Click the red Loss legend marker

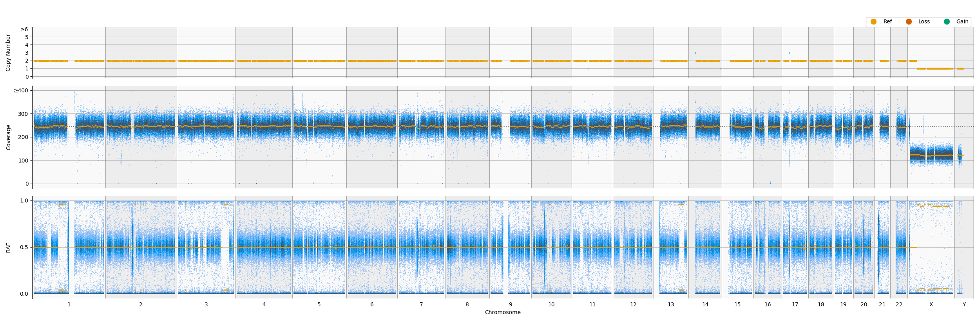[x=909, y=22]
